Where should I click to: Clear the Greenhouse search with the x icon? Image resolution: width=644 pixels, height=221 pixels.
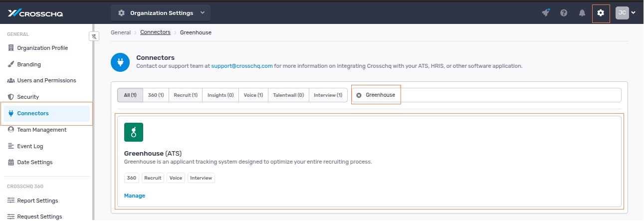coord(359,95)
